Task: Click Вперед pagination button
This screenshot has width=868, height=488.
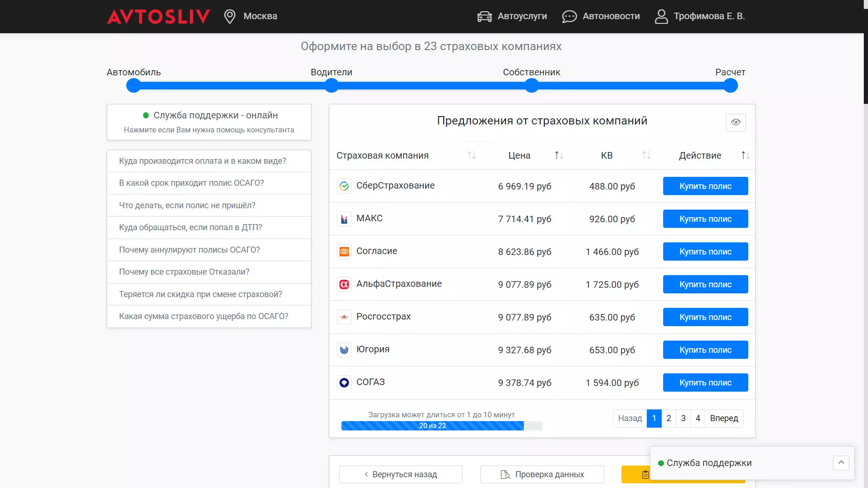Action: (x=724, y=418)
